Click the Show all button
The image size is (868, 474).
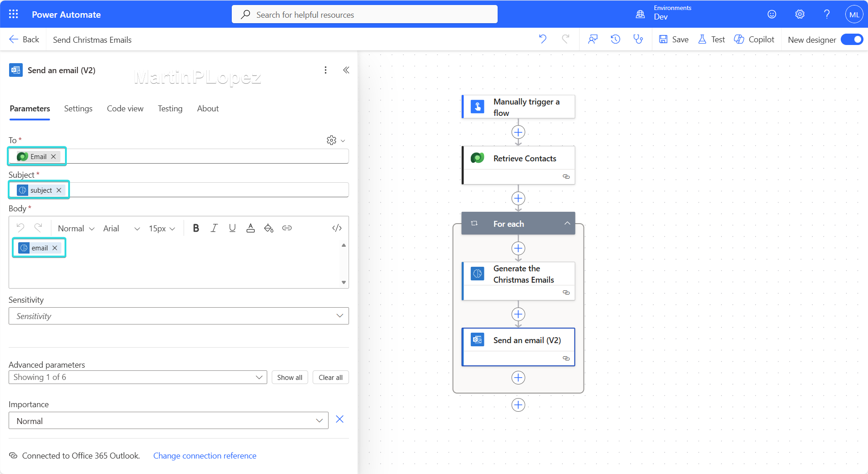(289, 378)
